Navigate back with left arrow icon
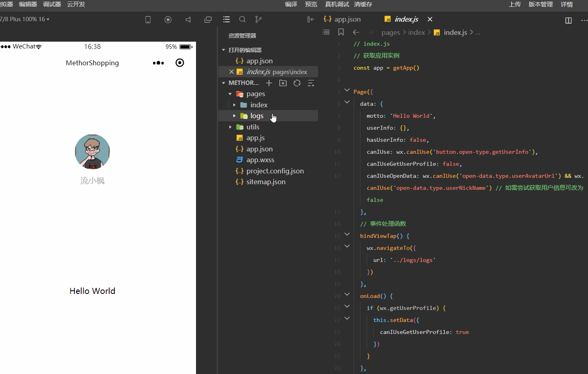This screenshot has height=374, width=588. (356, 32)
